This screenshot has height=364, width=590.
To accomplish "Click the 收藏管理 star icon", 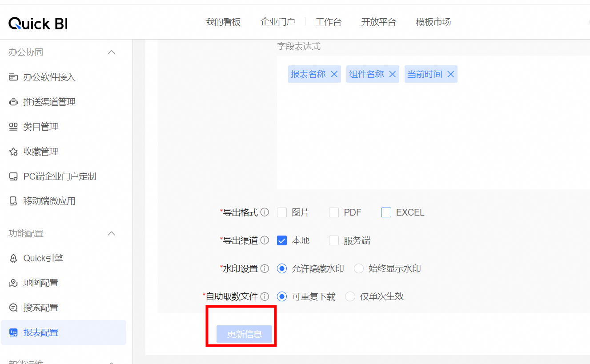I will pos(13,152).
